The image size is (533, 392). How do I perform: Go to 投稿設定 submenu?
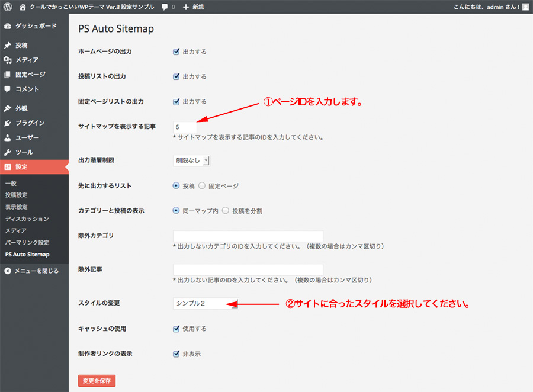(x=17, y=195)
